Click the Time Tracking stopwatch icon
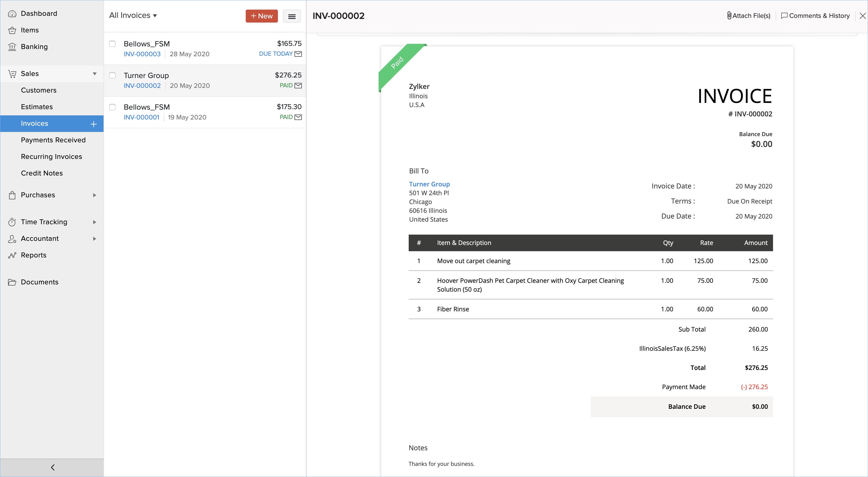This screenshot has width=868, height=477. click(12, 222)
